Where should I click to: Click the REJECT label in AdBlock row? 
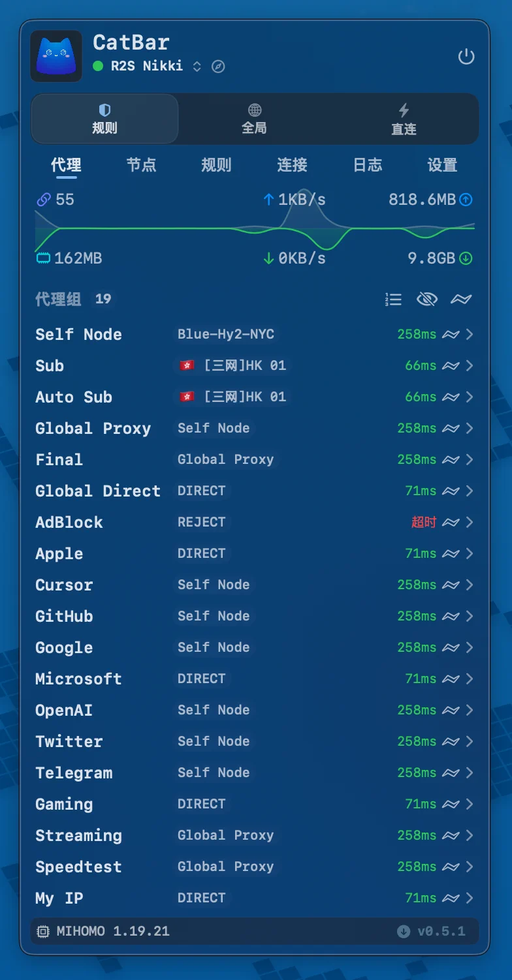[x=202, y=523]
